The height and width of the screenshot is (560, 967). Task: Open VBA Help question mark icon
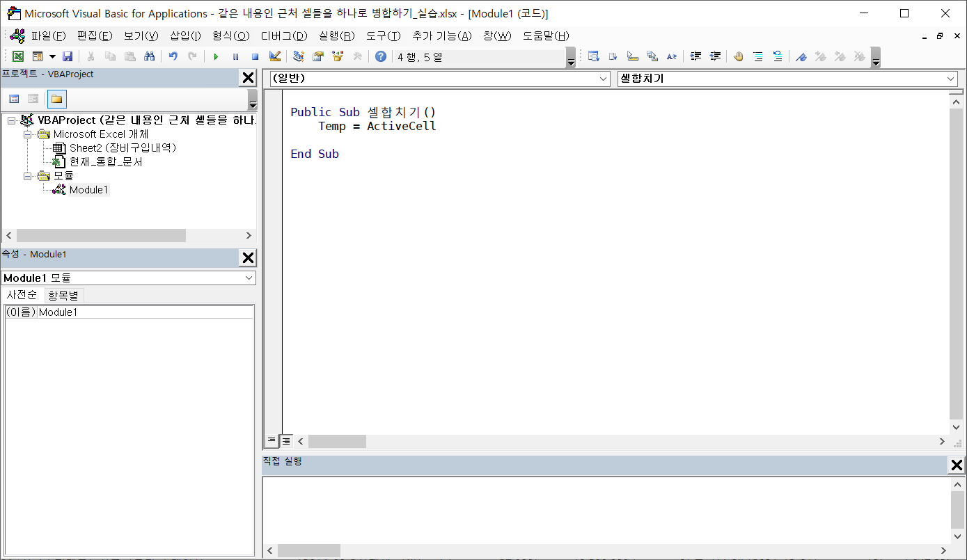(380, 57)
